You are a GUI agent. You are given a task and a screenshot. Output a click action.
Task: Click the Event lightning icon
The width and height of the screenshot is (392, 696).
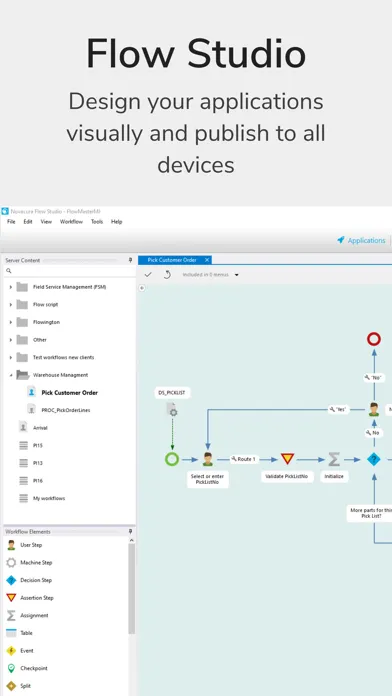pos(11,651)
